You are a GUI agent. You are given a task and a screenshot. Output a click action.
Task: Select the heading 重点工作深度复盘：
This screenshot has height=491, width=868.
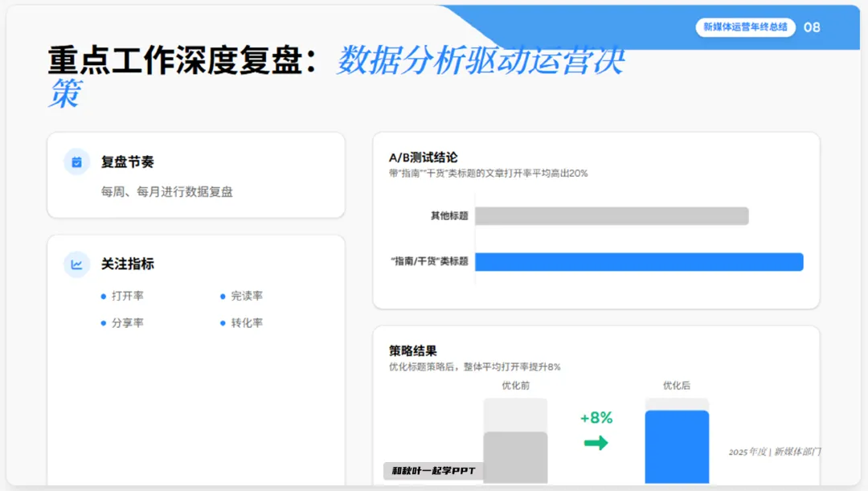click(183, 60)
